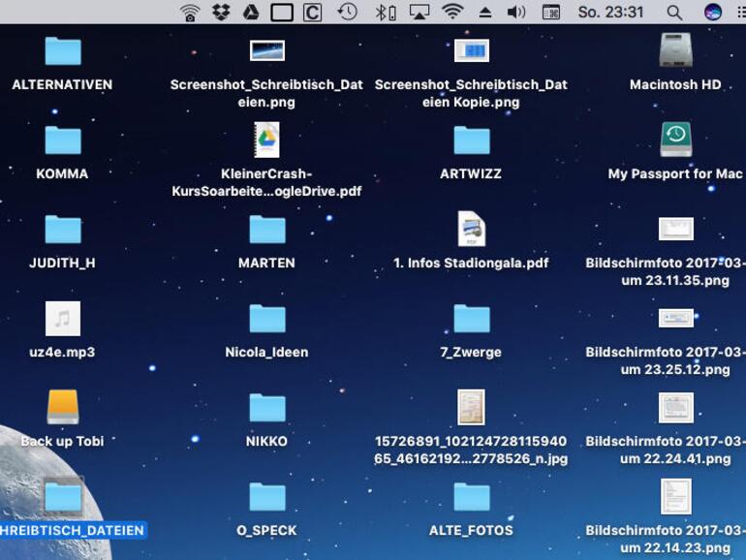Select the Macintosh HD drive
746x560 pixels.
point(675,51)
